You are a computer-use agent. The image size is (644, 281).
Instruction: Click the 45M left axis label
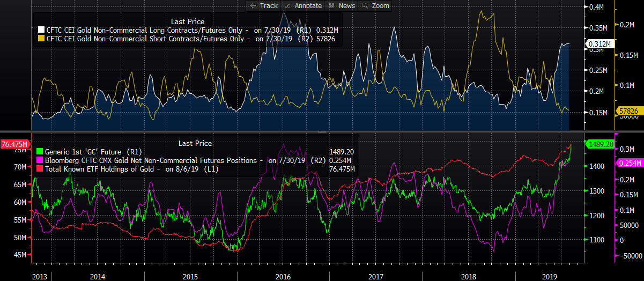point(20,255)
